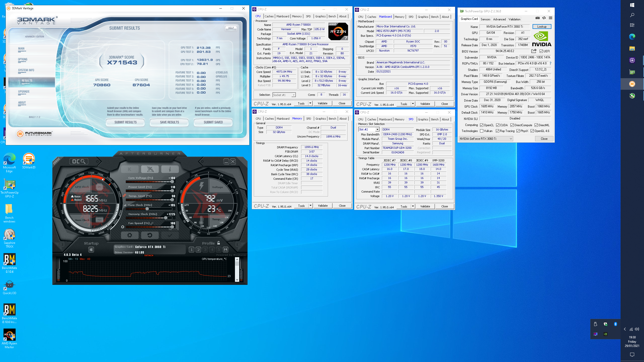Open Task View from the taskbar

[632, 25]
